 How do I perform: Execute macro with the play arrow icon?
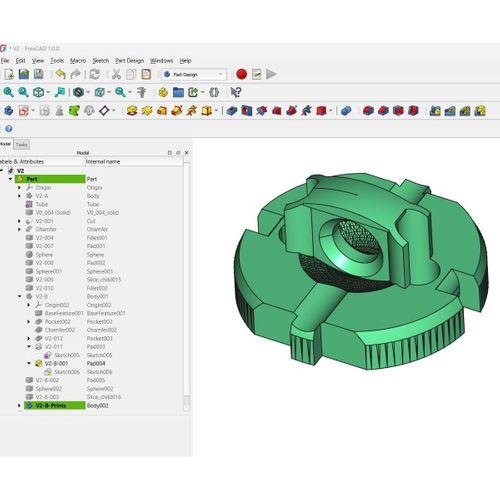coord(271,74)
